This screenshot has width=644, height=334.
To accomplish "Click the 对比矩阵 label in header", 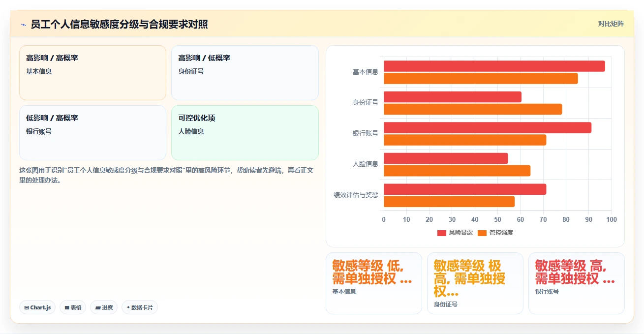I will tap(611, 24).
